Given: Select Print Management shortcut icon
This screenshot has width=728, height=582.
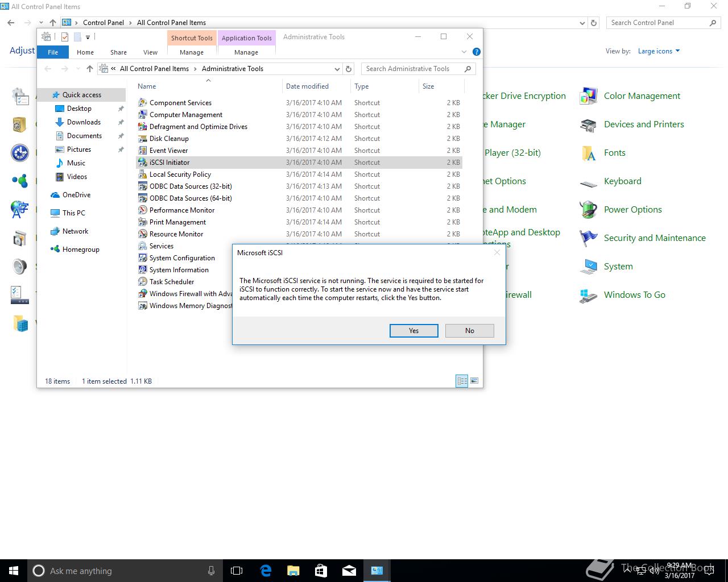Looking at the screenshot, I should (x=143, y=222).
